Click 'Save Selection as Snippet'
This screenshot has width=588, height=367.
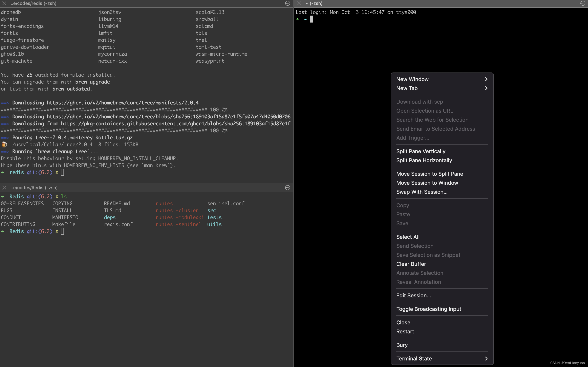pos(428,255)
